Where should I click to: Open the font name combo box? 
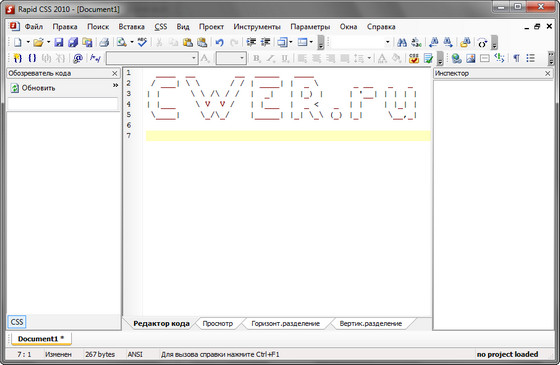(152, 58)
